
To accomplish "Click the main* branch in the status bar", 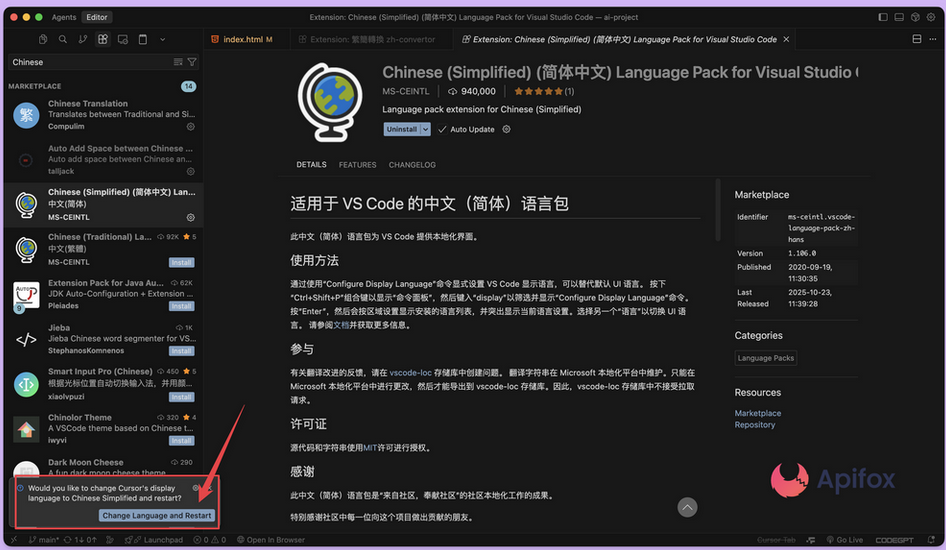I will point(44,540).
